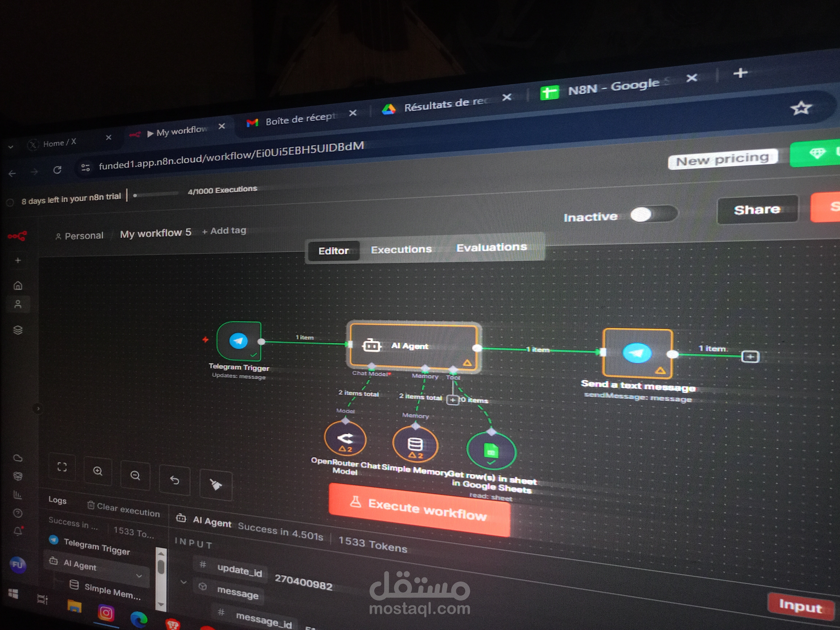
Task: Click the fit-to-view canvas button
Action: pyautogui.click(x=62, y=467)
